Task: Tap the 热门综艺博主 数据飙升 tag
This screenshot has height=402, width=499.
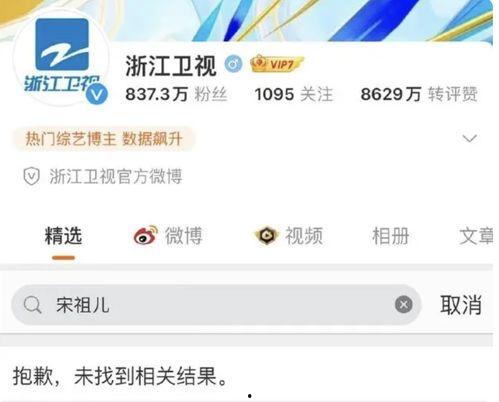Action: click(104, 139)
